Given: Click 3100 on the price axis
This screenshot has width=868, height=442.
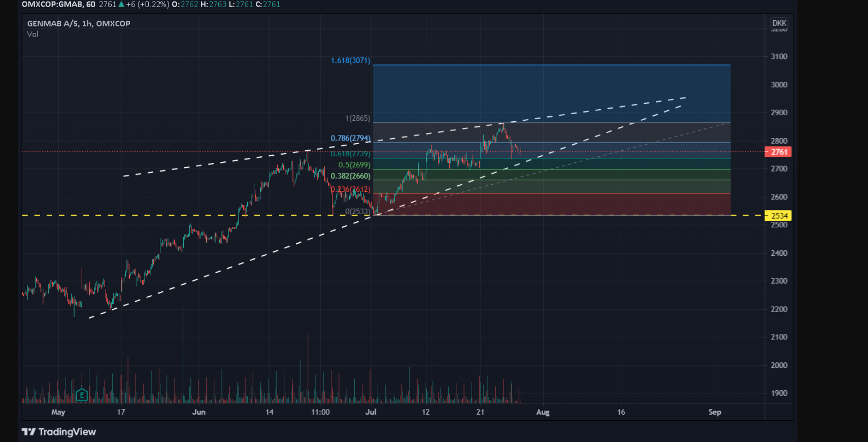Looking at the screenshot, I should (x=779, y=56).
